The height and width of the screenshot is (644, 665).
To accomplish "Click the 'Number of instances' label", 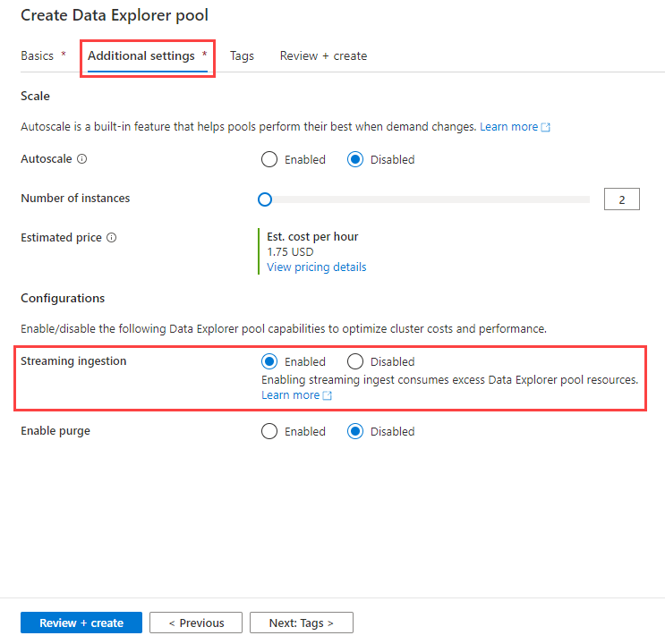I will point(75,199).
